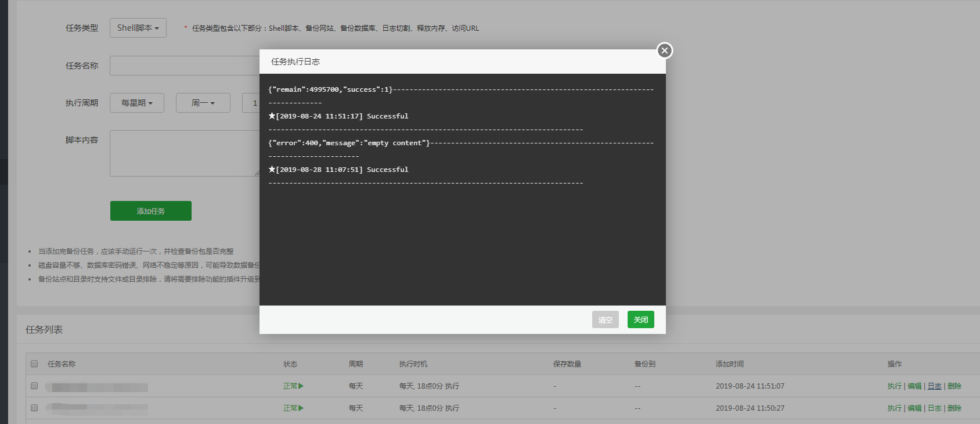Click 执行 link for task added 11:51:07
The width and height of the screenshot is (980, 424).
point(895,386)
